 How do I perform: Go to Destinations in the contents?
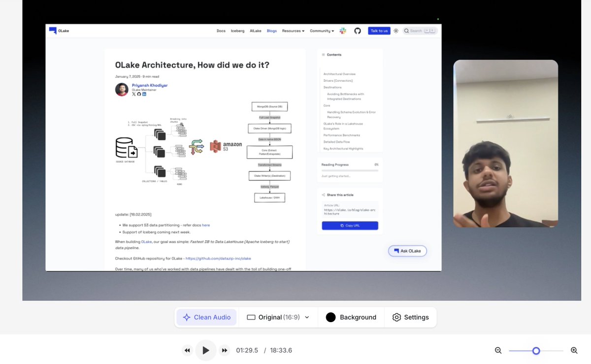tap(332, 87)
